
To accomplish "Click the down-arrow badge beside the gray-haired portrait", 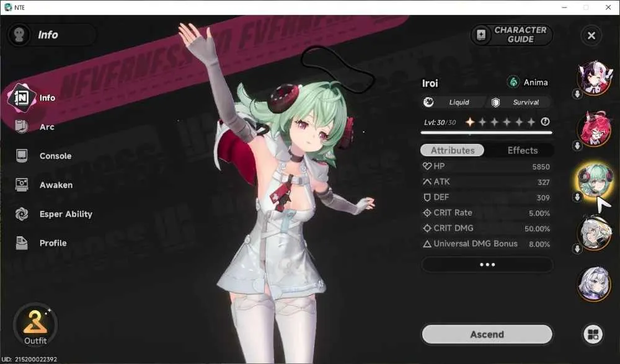I will [577, 249].
